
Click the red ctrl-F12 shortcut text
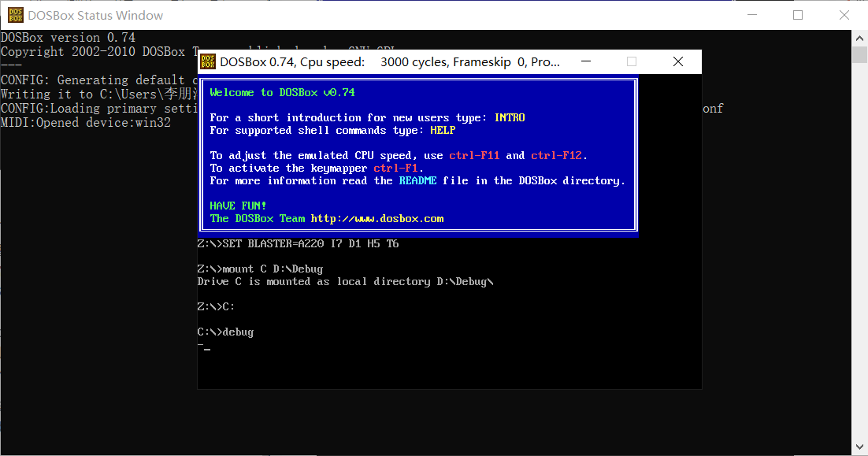coord(556,155)
